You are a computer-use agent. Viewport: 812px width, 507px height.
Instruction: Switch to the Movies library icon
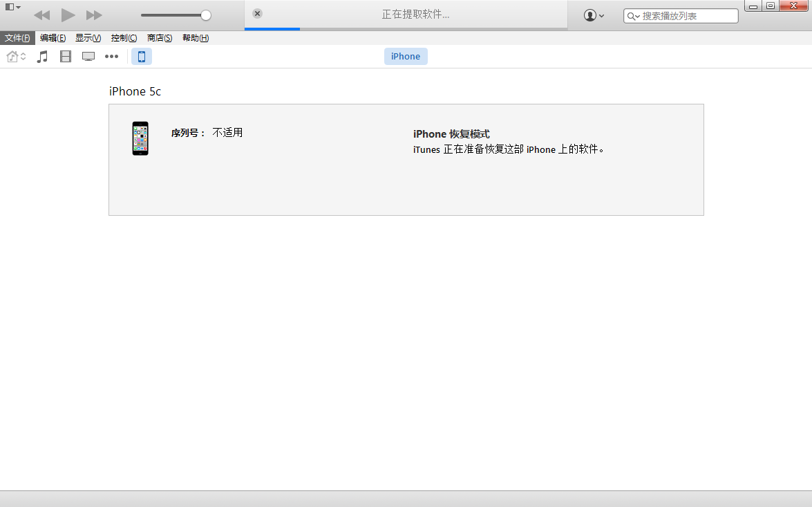pyautogui.click(x=65, y=57)
